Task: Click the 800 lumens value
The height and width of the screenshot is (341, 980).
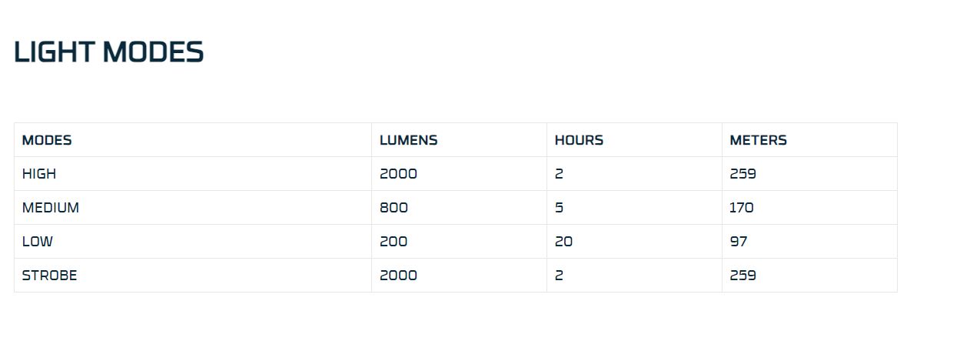Action: coord(394,208)
